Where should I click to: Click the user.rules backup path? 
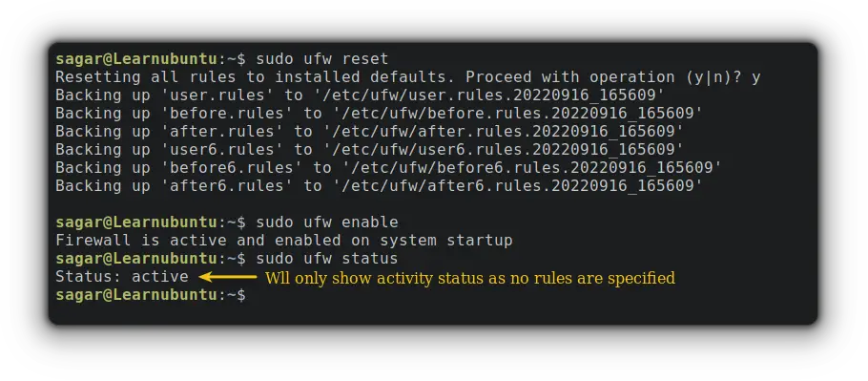tap(489, 95)
